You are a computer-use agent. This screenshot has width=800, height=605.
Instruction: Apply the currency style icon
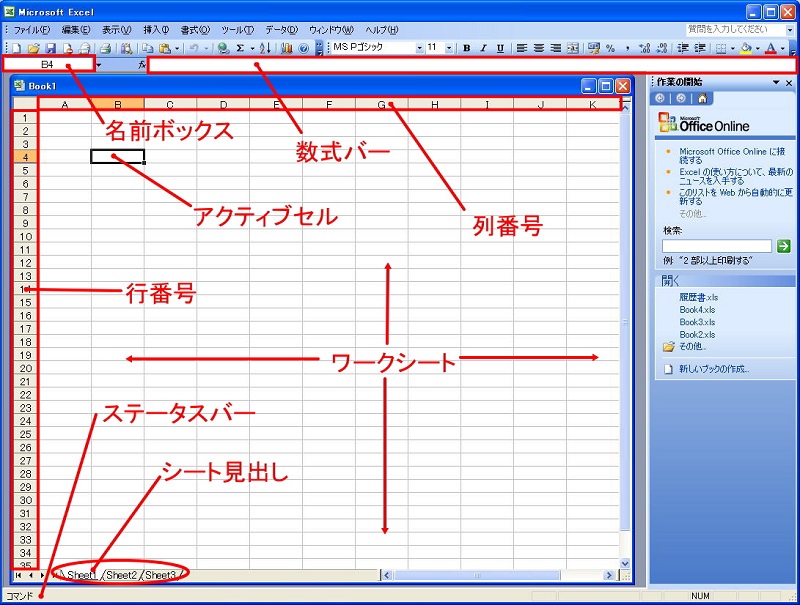(593, 48)
